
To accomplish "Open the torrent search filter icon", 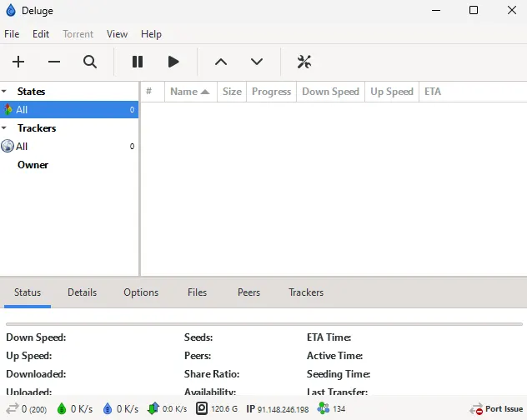I will 90,62.
